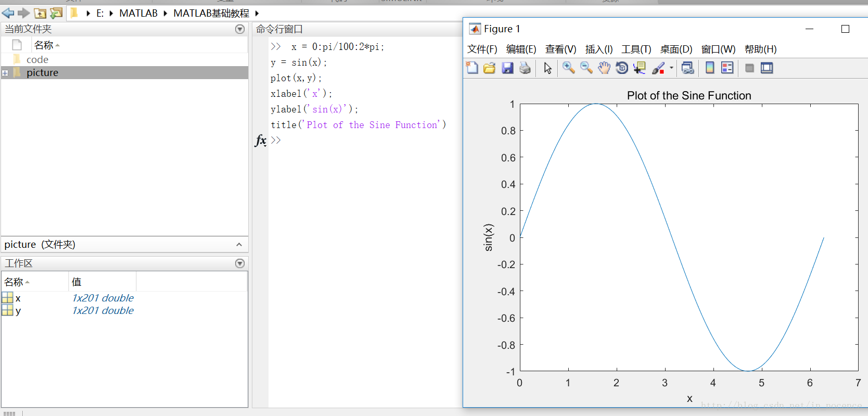Select the Data Cursor tool
The width and height of the screenshot is (868, 416).
coord(639,68)
